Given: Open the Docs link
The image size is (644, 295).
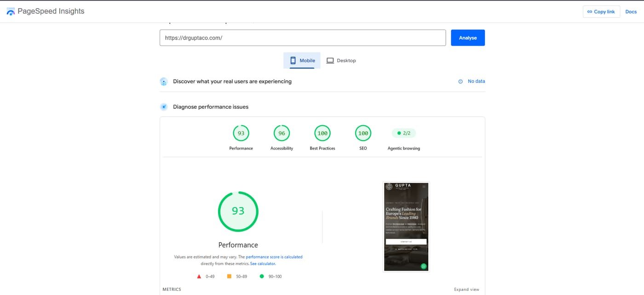Looking at the screenshot, I should [631, 12].
